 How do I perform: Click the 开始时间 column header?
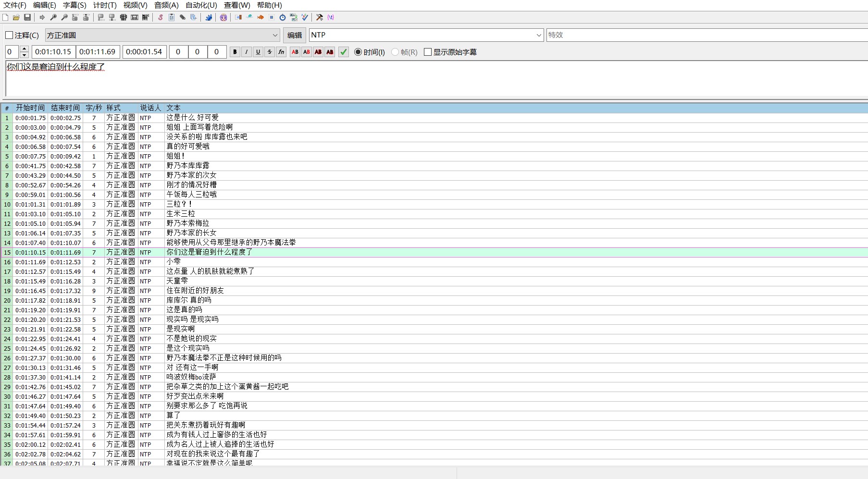[x=30, y=108]
